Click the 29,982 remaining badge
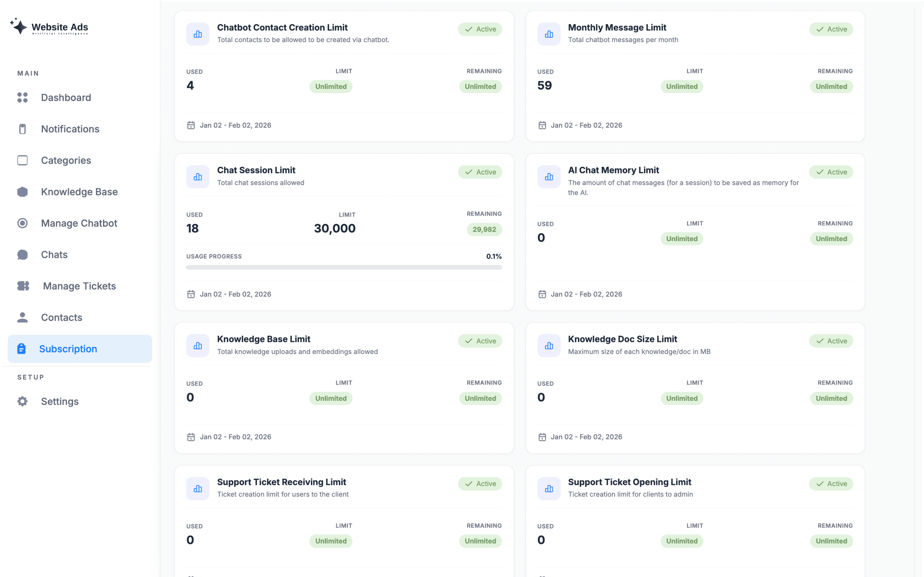The width and height of the screenshot is (924, 577). click(484, 229)
